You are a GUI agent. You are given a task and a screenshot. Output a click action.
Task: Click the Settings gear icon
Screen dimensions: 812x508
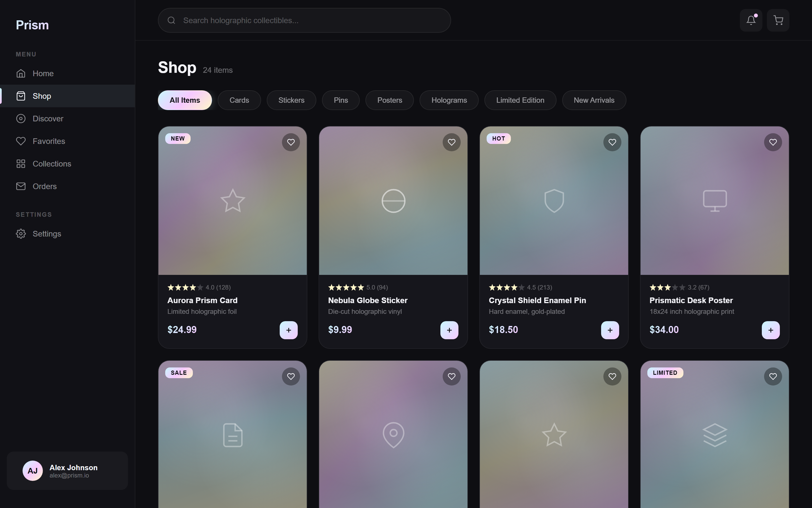21,233
